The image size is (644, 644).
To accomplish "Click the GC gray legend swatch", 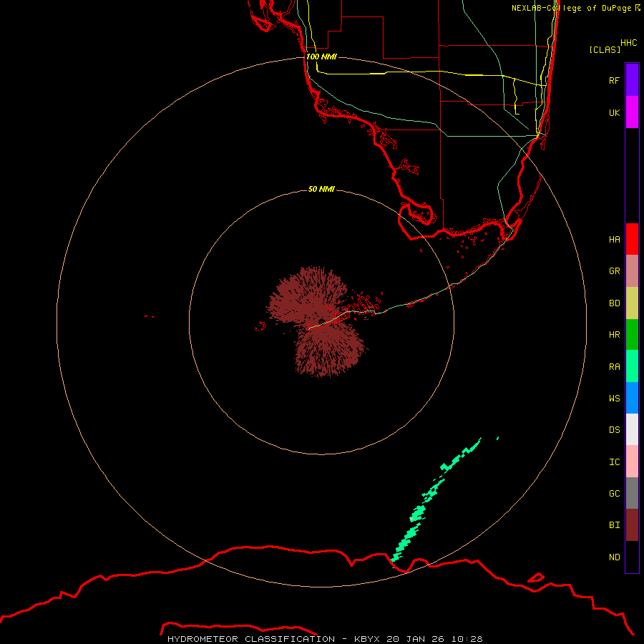I will (632, 493).
